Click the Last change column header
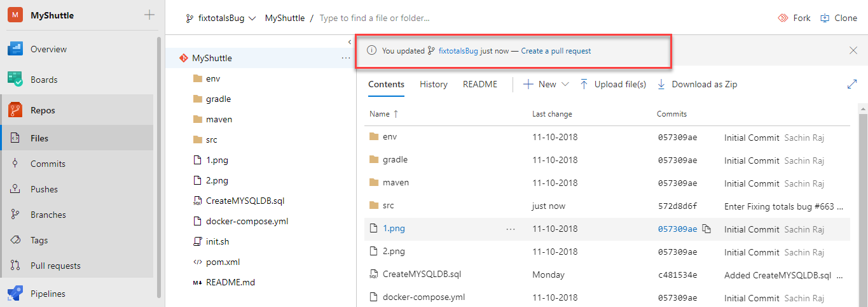This screenshot has height=307, width=868. 552,114
